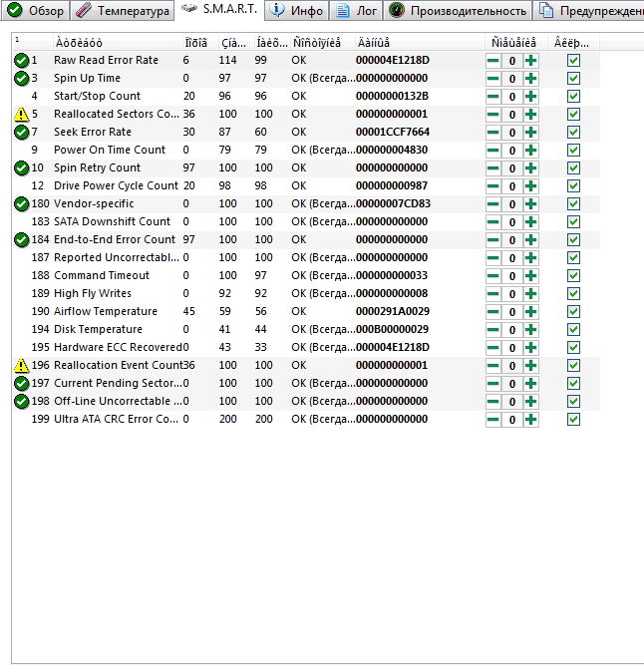Click the minus offset button for Start/Stop Count

click(493, 97)
